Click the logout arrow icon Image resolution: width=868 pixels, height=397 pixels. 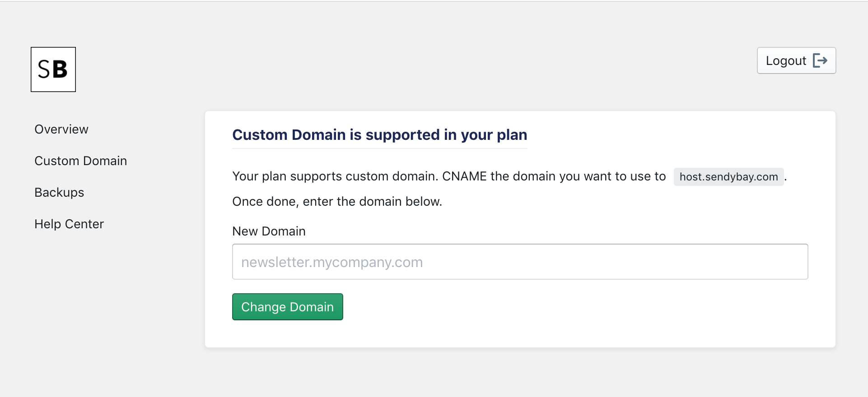tap(820, 60)
